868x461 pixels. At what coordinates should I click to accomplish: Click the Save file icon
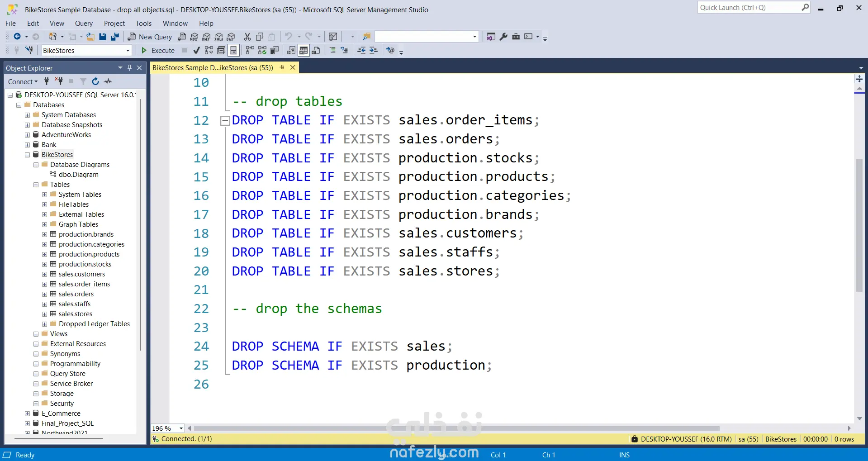pos(103,37)
